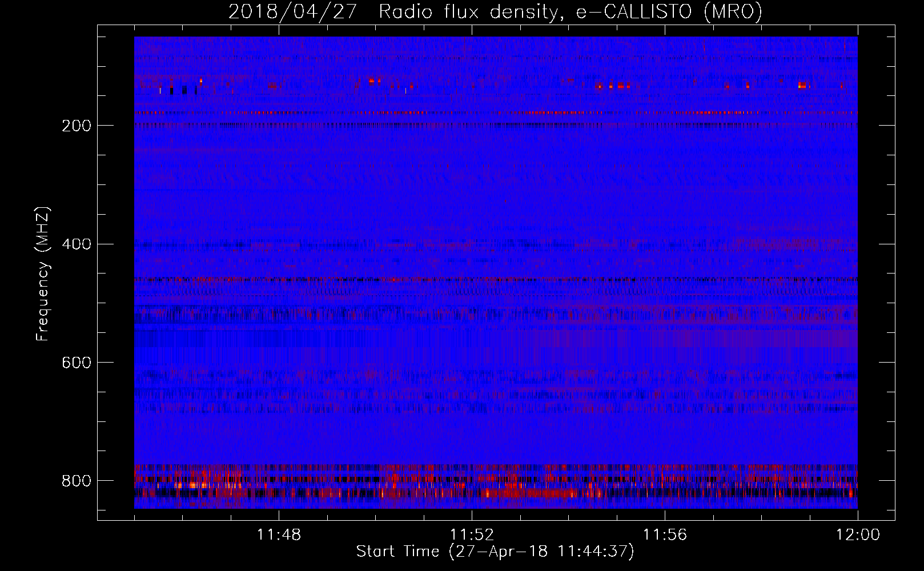Click the plot title "Radio flux density, e-CALLISTO (MRO)"
Screen dimensions: 924x571
coord(570,12)
